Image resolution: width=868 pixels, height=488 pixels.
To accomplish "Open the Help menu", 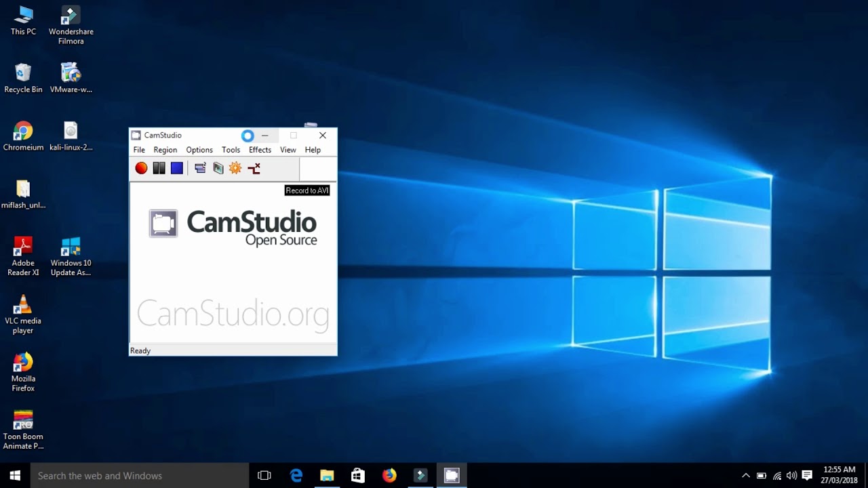I will (x=313, y=150).
